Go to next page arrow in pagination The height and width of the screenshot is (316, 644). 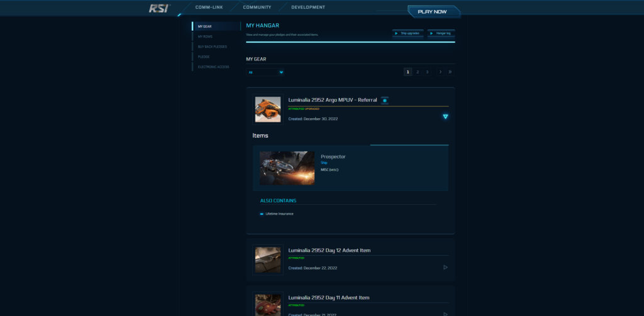click(x=440, y=72)
